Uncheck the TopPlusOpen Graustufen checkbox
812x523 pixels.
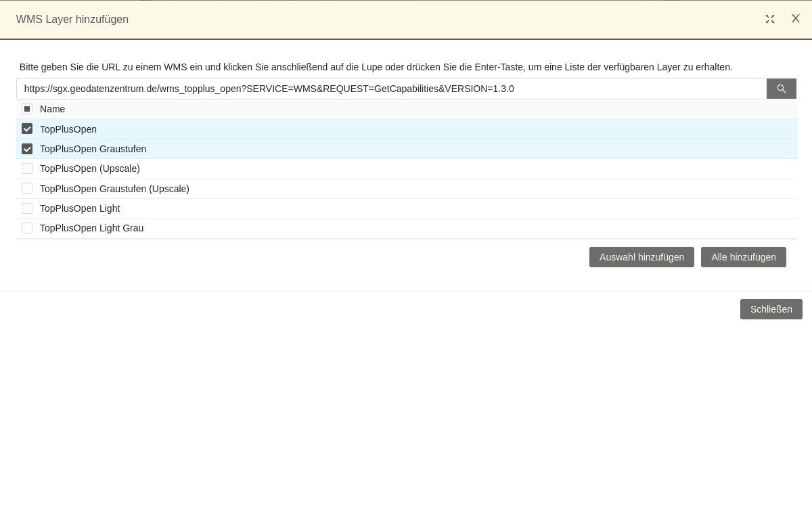click(27, 149)
